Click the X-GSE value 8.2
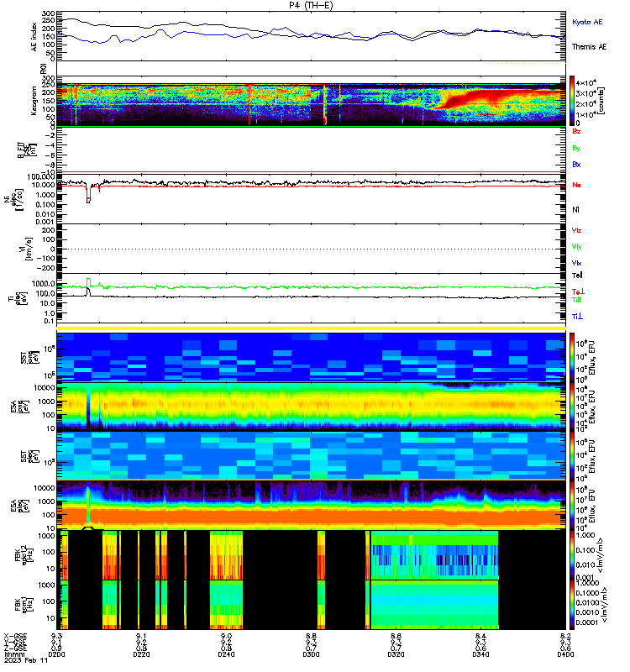This screenshot has height=672, width=630. (x=565, y=636)
